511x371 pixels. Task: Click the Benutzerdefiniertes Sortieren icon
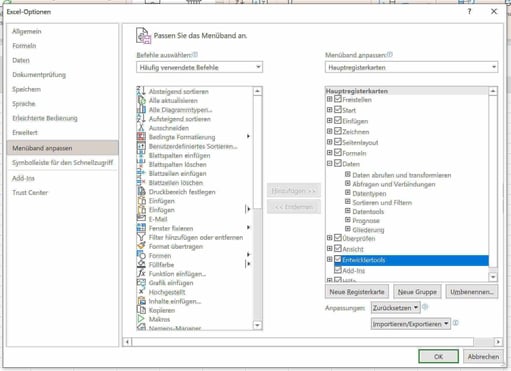point(141,146)
